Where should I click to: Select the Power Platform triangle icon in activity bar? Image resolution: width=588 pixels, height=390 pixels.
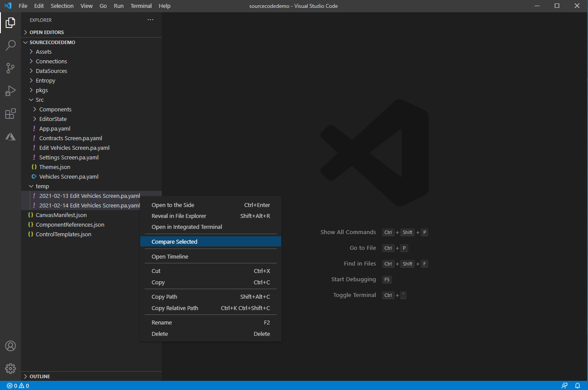pos(10,136)
